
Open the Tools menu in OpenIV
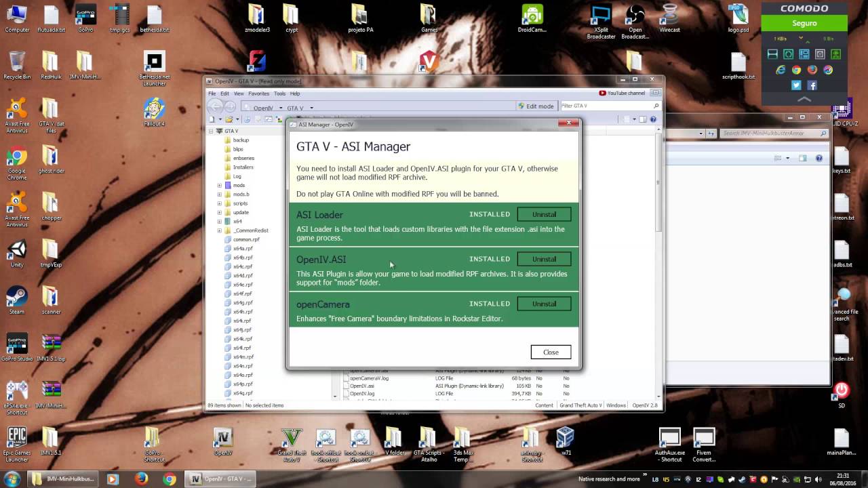[279, 94]
